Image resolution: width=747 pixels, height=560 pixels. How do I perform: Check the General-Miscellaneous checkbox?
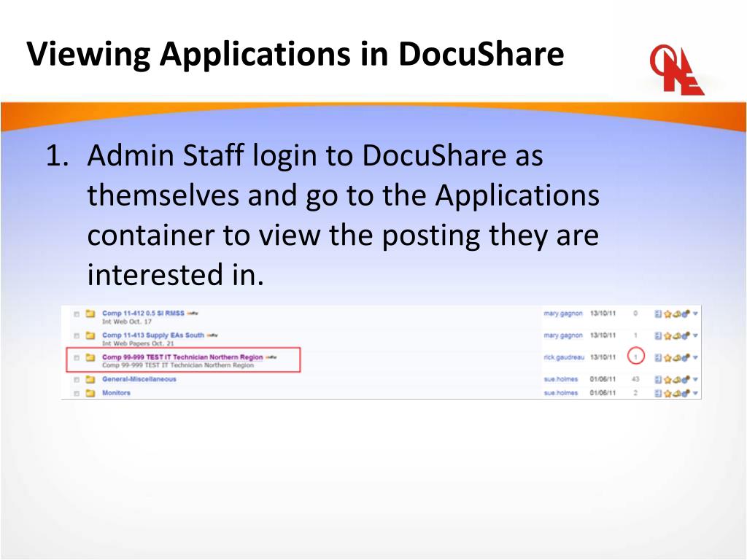pyautogui.click(x=76, y=380)
